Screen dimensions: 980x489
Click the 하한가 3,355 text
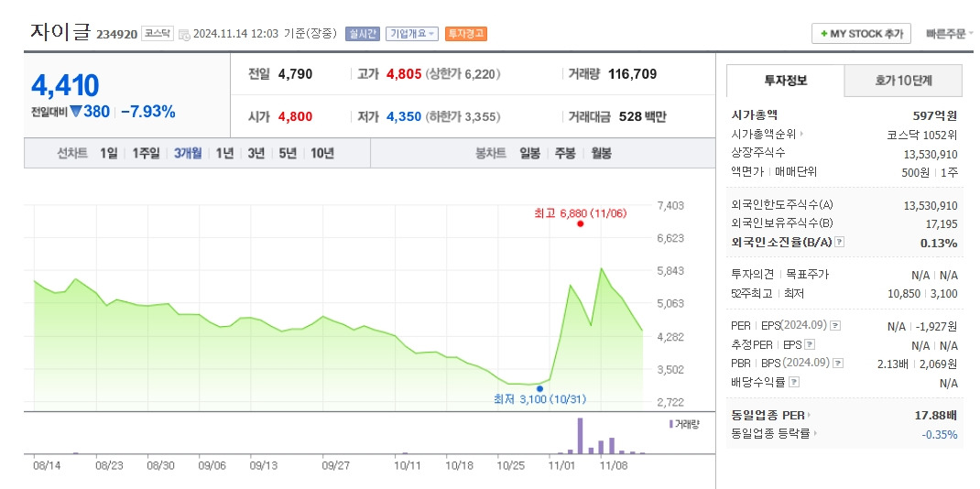(463, 117)
